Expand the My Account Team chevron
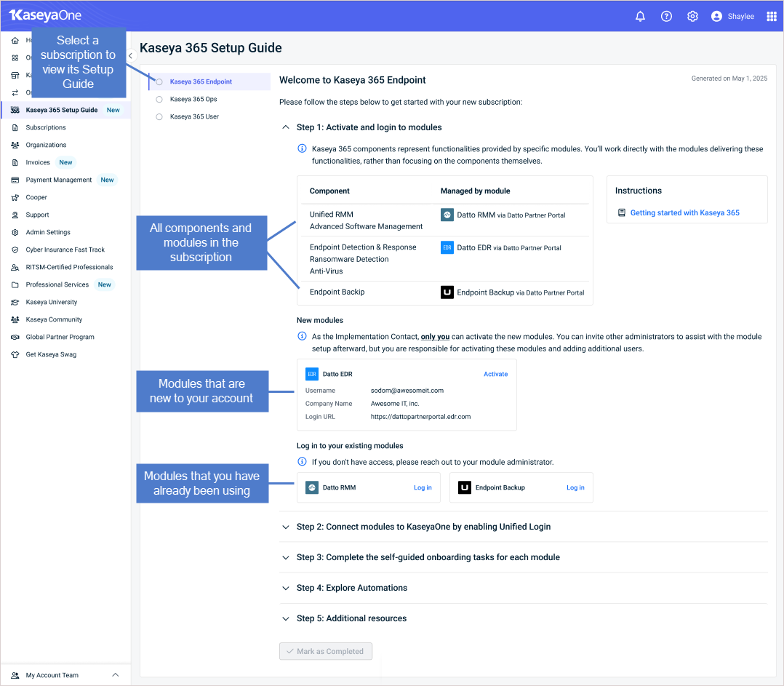This screenshot has width=784, height=686. tap(116, 675)
